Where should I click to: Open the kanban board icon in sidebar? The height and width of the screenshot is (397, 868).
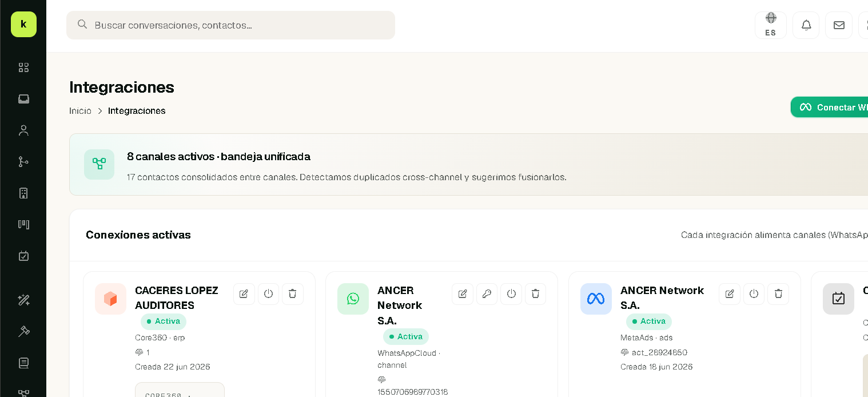[23, 224]
